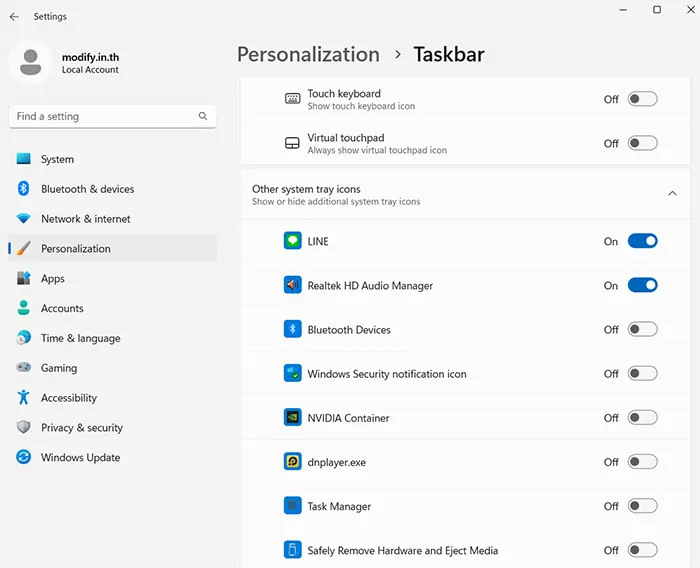Select Personalization label in the sidebar

click(76, 249)
